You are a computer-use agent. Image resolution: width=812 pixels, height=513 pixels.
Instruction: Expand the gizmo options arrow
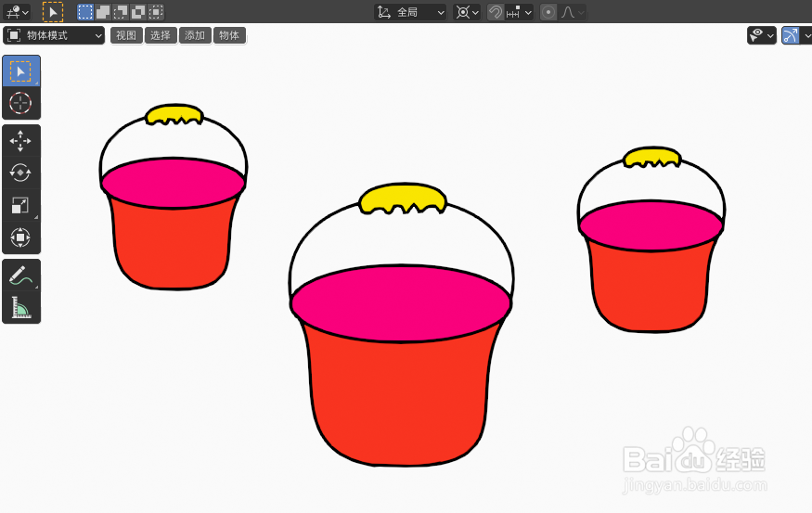coord(806,35)
